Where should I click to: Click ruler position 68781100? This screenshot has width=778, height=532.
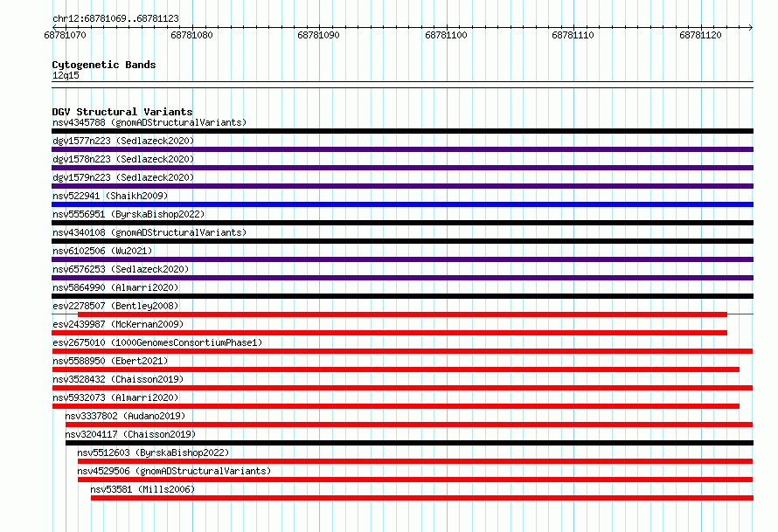(x=446, y=35)
